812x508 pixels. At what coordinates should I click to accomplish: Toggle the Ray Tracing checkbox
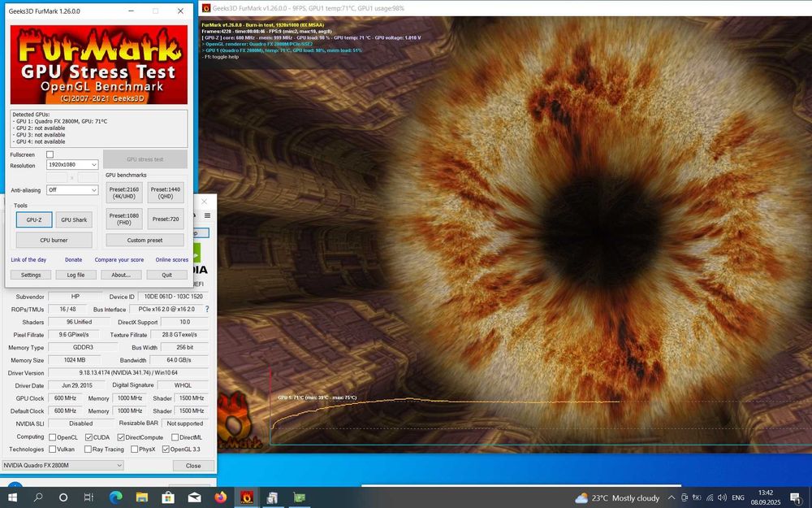coord(88,449)
